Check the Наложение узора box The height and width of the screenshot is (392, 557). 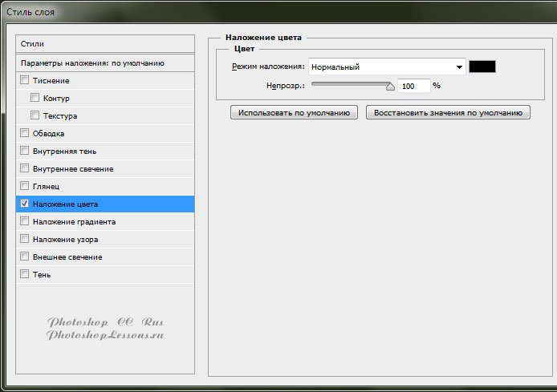pyautogui.click(x=24, y=239)
